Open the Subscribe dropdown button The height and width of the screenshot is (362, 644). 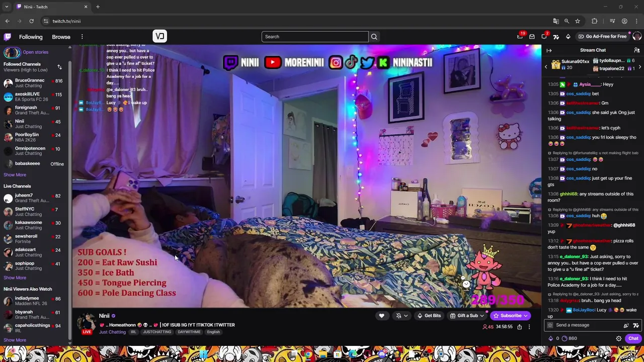click(x=525, y=316)
